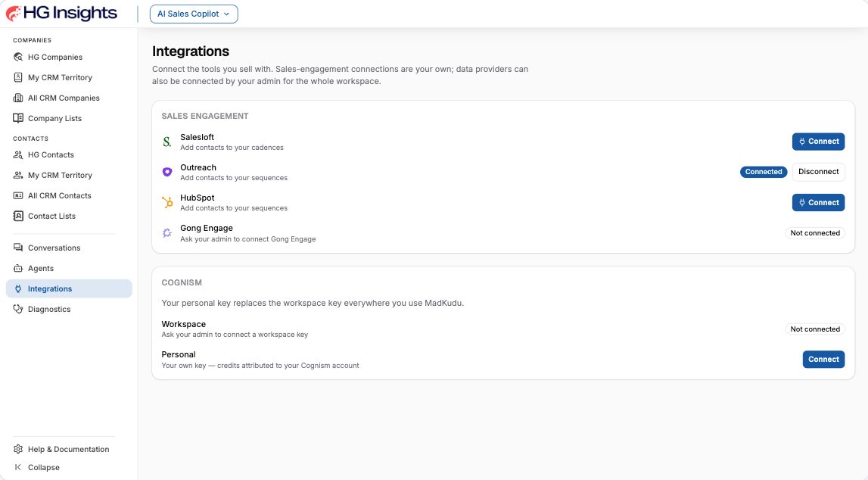
Task: Click 'Ask your admin to connect Gong Engage'
Action: coord(248,239)
